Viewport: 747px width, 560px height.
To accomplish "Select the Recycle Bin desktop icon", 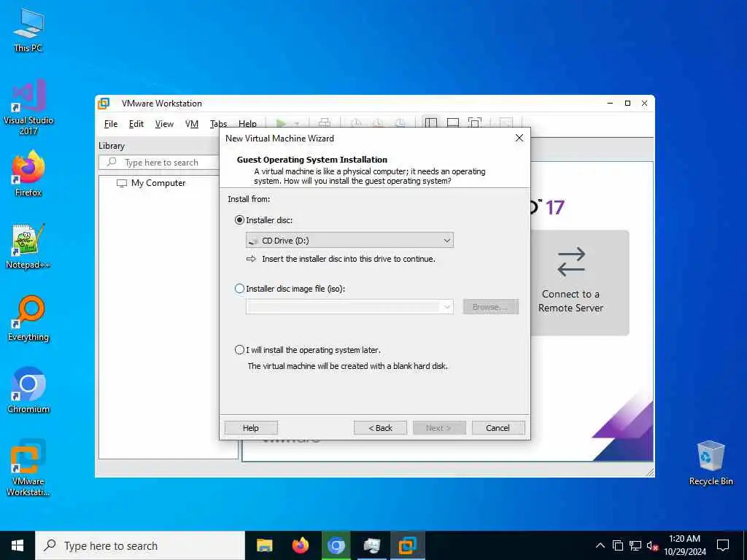I will pyautogui.click(x=711, y=463).
